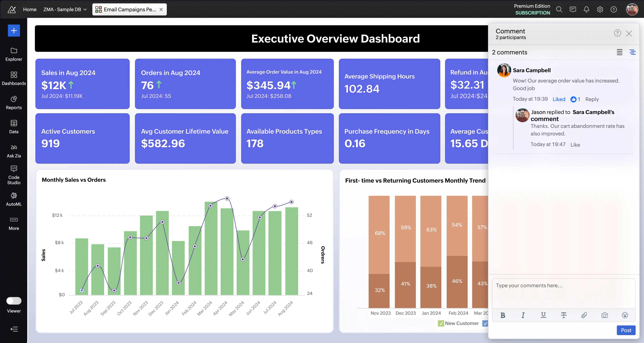Click the Zoho Analytics logo icon

point(11,9)
